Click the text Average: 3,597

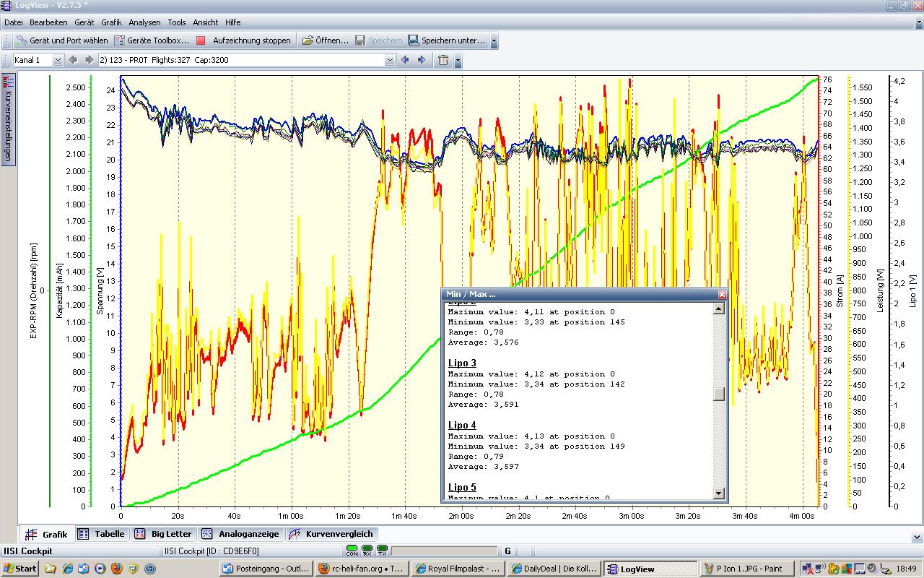[483, 467]
